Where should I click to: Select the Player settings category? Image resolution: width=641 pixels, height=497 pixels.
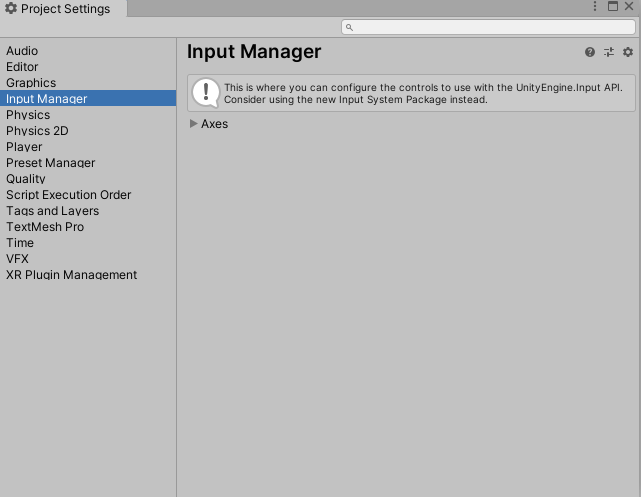[24, 147]
